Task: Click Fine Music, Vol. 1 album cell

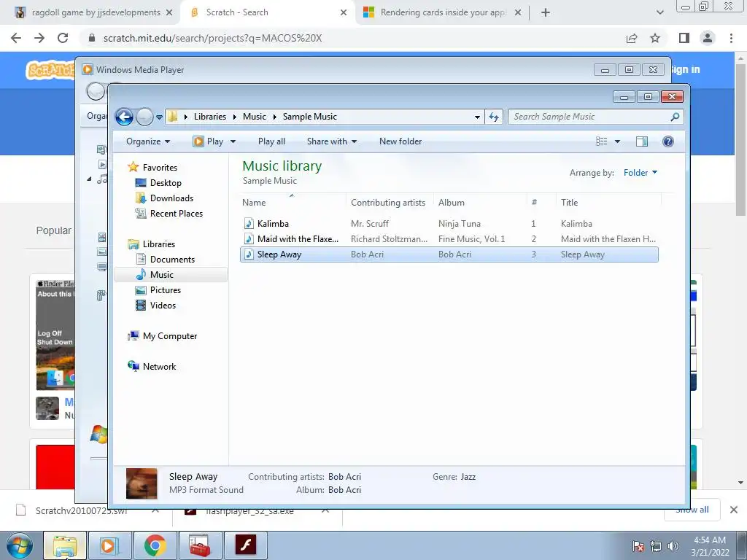Action: coord(472,239)
